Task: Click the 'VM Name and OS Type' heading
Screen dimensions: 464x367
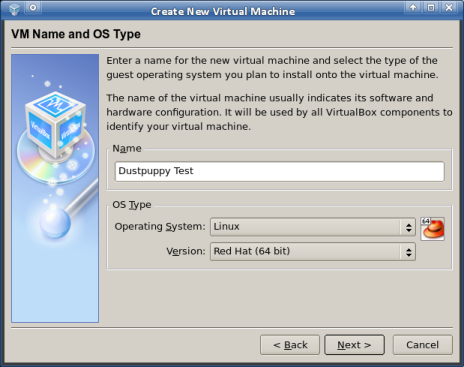Action: point(76,34)
